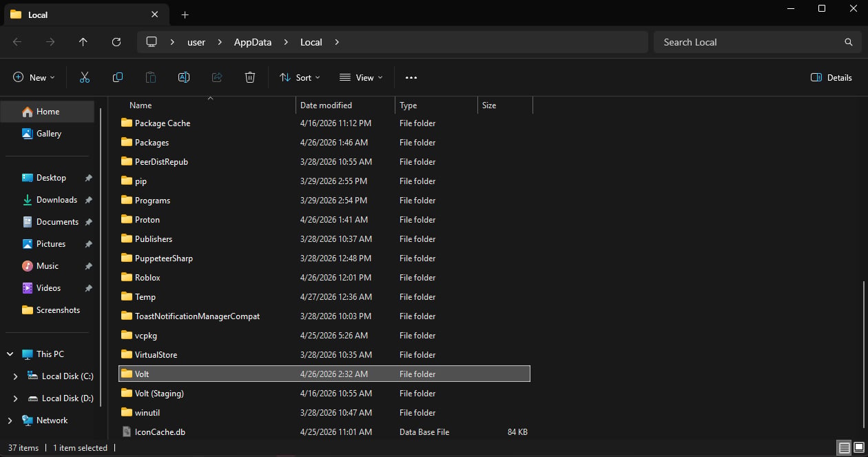868x457 pixels.
Task: Open the three-dots See more menu
Action: pyautogui.click(x=411, y=77)
